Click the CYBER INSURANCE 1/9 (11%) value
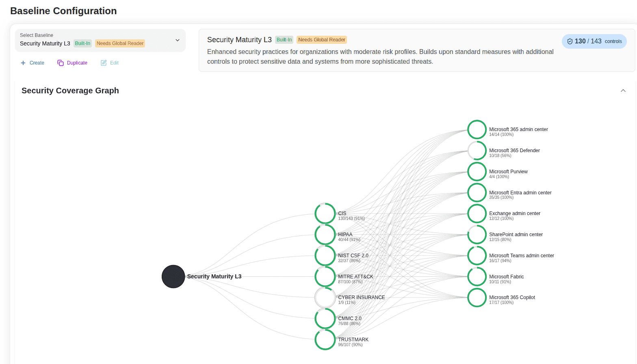The width and height of the screenshot is (637, 364). click(x=347, y=303)
